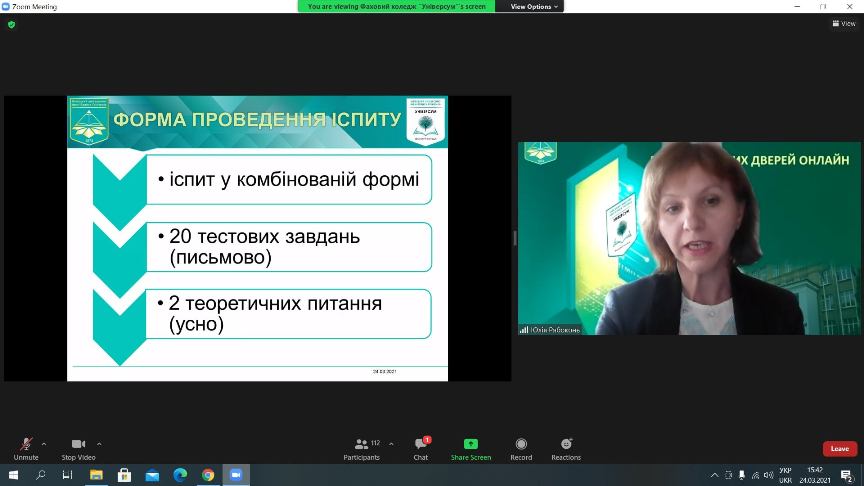Viewport: 864px width, 486px height.
Task: Open clock showing 15:42
Action: (815, 475)
